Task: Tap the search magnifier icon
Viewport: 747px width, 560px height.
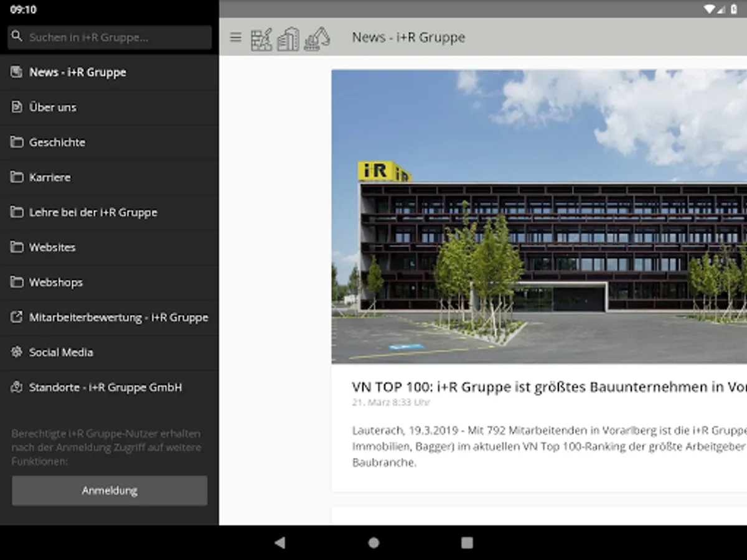Action: tap(17, 37)
